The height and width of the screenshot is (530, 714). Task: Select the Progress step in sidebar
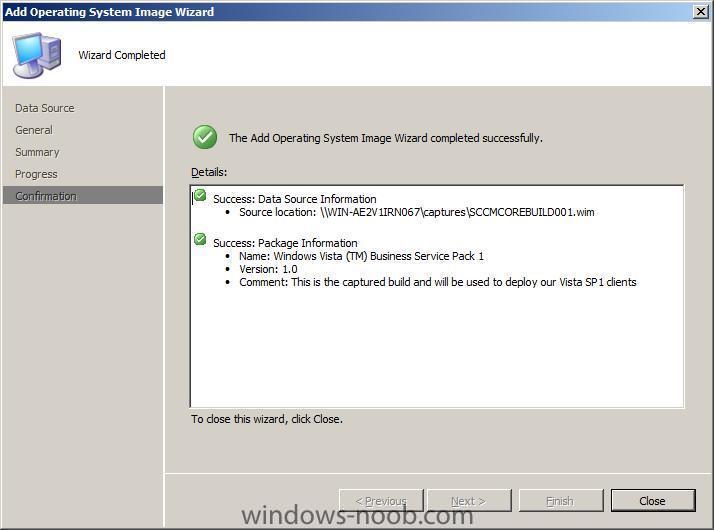[x=36, y=174]
